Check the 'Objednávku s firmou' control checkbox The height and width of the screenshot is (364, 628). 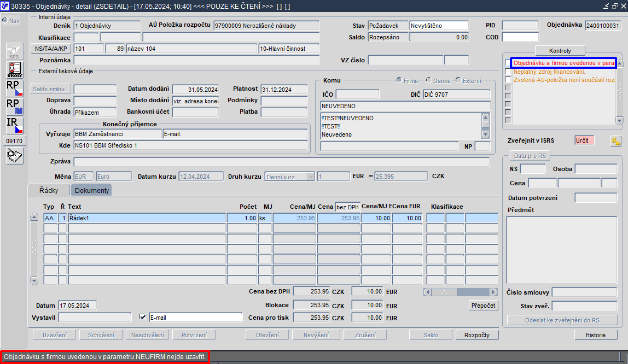click(508, 63)
